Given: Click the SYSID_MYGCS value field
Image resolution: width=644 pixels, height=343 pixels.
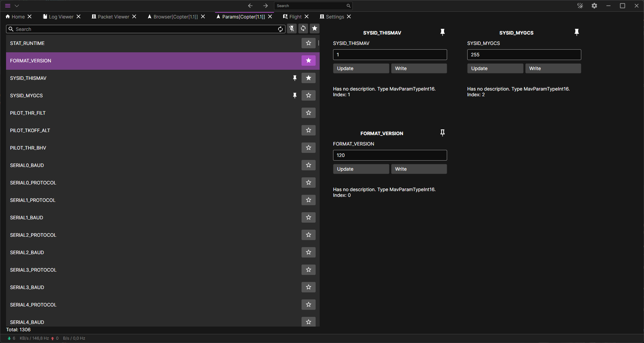Looking at the screenshot, I should coord(524,55).
